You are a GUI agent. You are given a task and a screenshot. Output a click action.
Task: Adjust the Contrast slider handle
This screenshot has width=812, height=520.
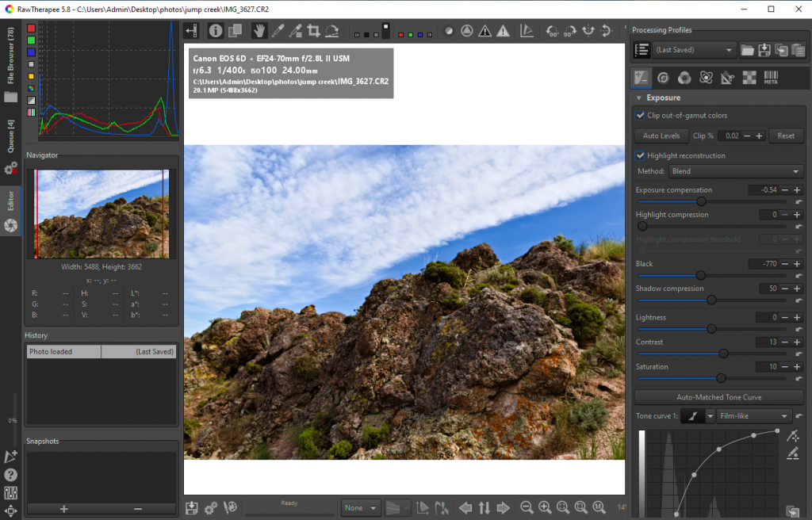coord(723,354)
